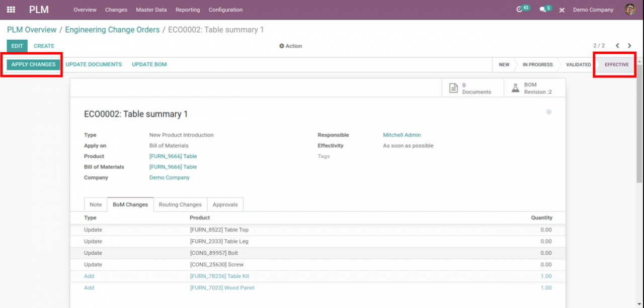
Task: Click the BOM Revision flask icon
Action: click(x=515, y=87)
